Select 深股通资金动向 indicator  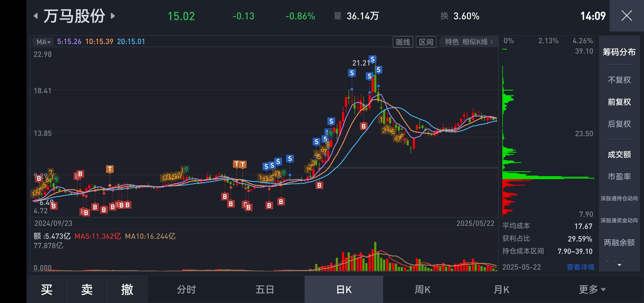tap(619, 221)
